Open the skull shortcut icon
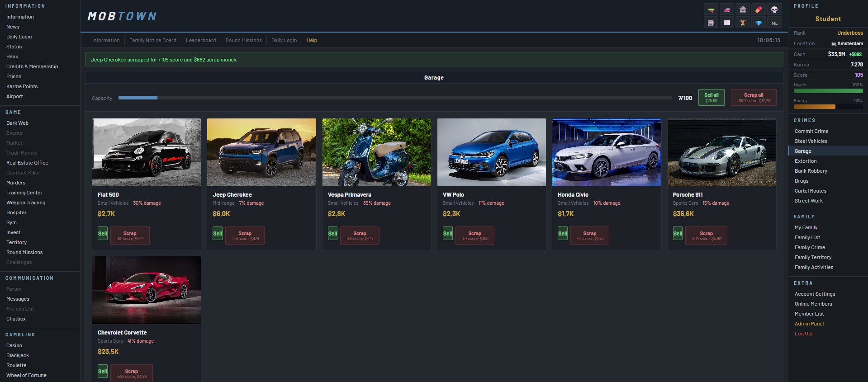This screenshot has width=868, height=382. 774,9
